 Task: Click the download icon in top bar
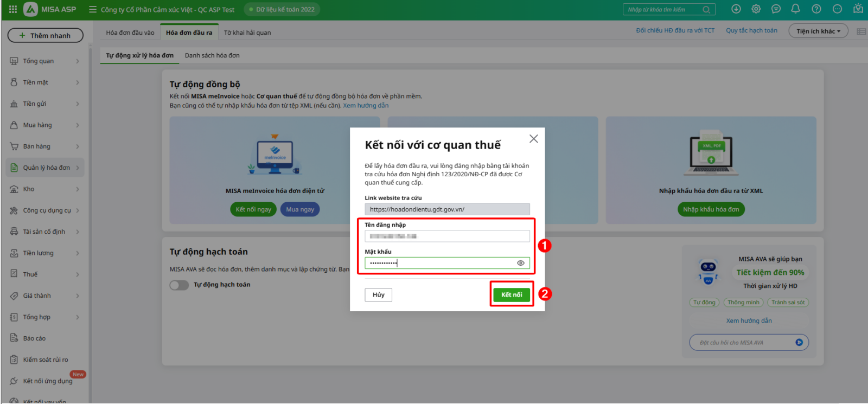point(736,9)
